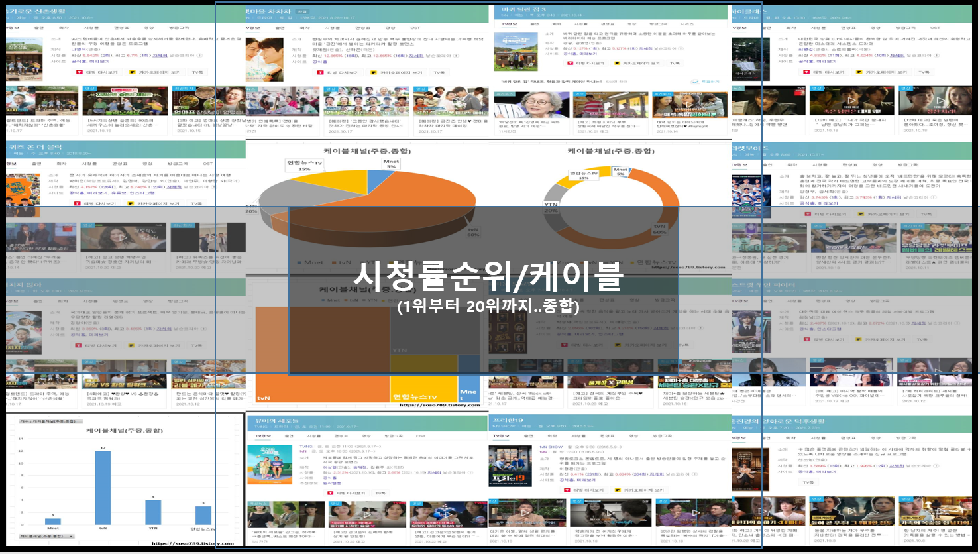Open the 갯마을 차차차 poster thumbnail
The image size is (980, 554).
[x=264, y=59]
